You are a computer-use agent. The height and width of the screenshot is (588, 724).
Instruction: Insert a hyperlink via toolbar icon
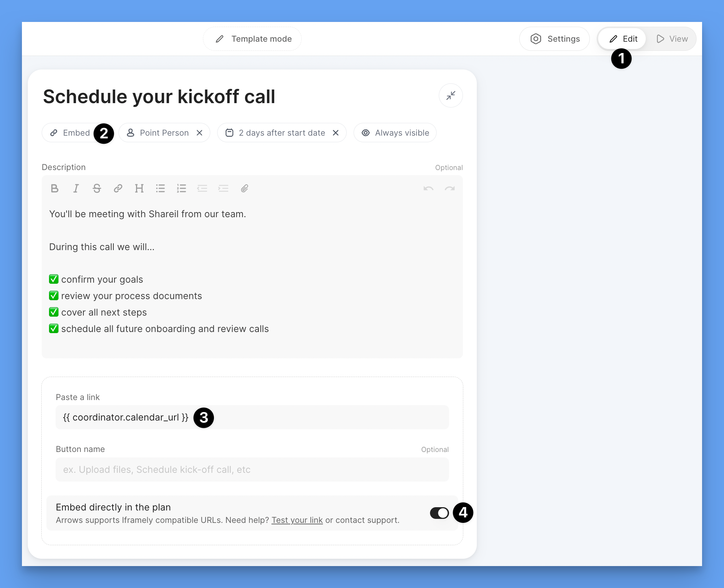click(x=118, y=188)
